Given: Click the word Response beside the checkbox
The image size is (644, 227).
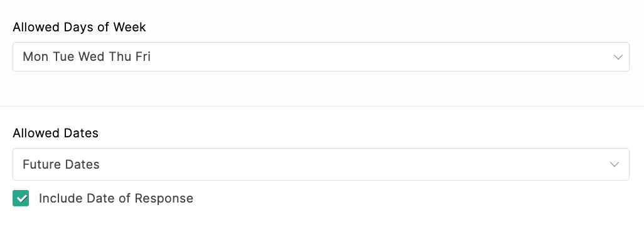Looking at the screenshot, I should point(164,198).
